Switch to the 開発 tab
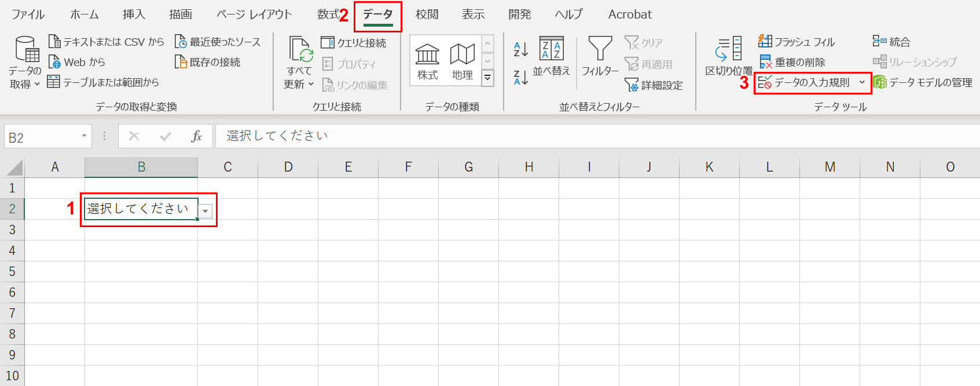The width and height of the screenshot is (980, 386). [520, 14]
